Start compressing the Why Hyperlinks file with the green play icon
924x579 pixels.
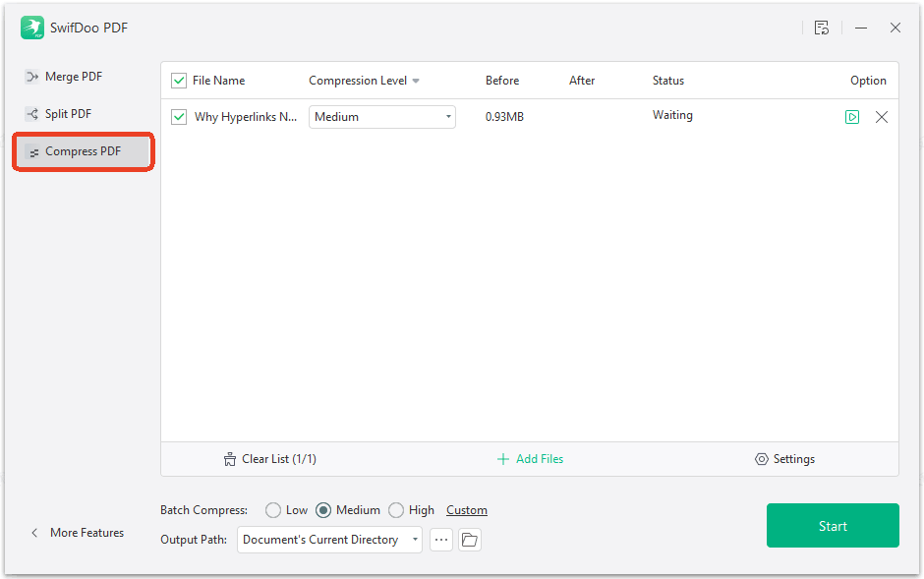[852, 117]
